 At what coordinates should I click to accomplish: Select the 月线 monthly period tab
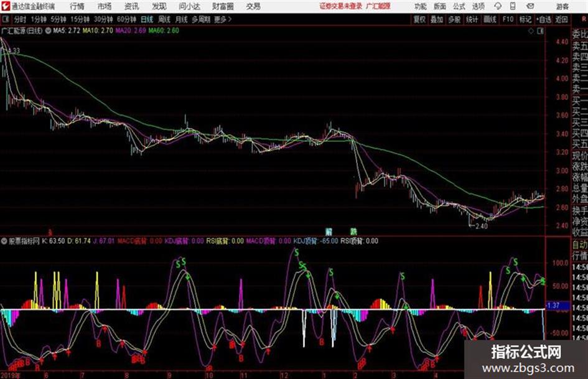[x=181, y=19]
